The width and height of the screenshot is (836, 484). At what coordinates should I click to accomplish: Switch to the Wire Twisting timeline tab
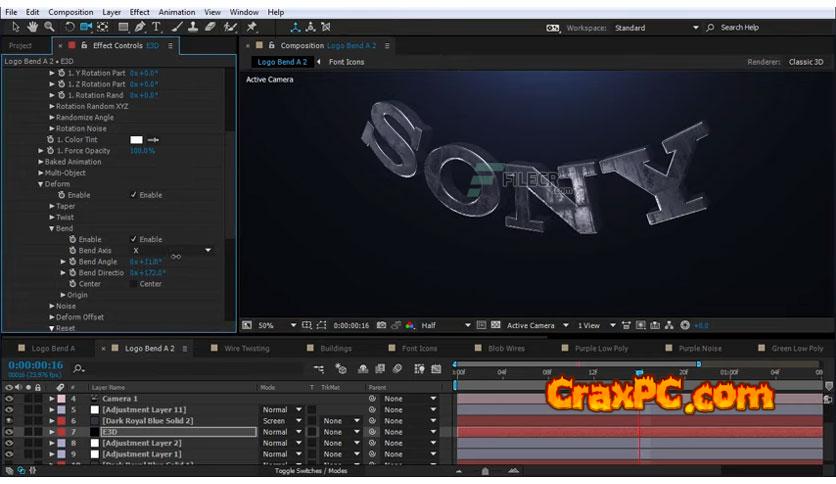(x=246, y=349)
